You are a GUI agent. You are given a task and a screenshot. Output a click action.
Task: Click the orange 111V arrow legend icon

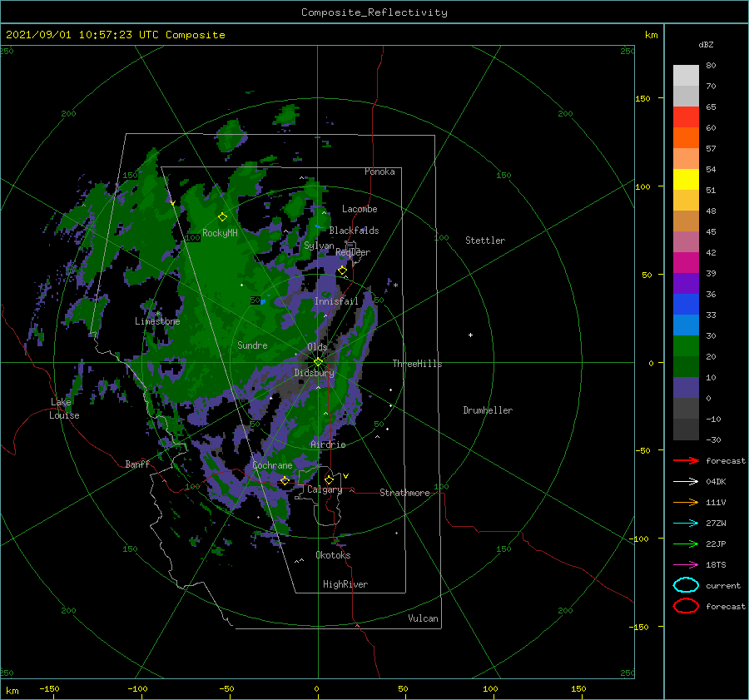pyautogui.click(x=686, y=502)
